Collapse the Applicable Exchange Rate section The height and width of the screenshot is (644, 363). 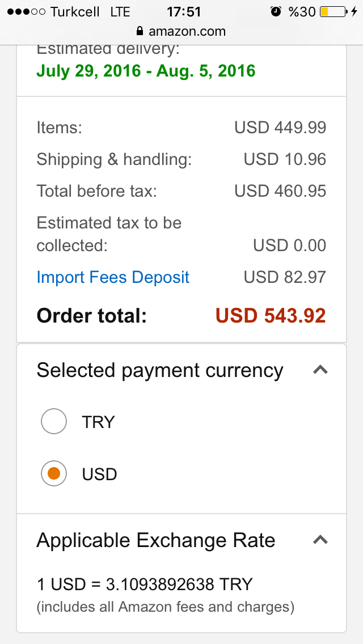tap(320, 540)
